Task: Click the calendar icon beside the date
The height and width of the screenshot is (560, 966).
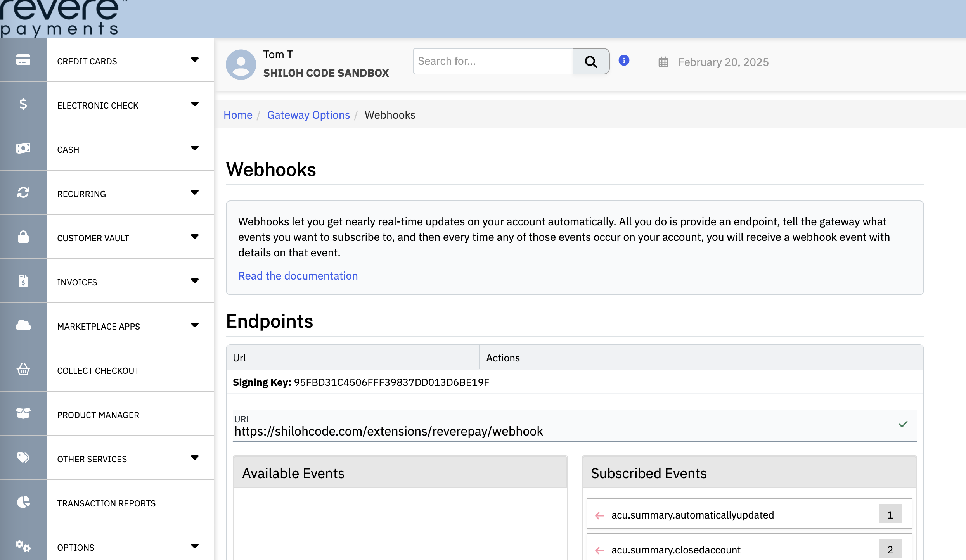Action: click(x=663, y=62)
